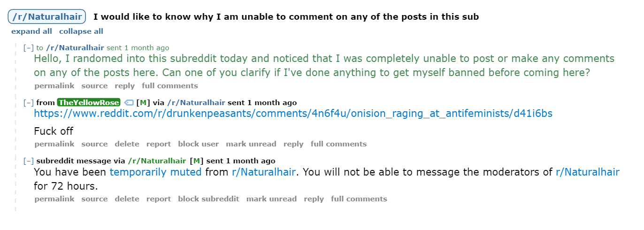The width and height of the screenshot is (644, 230).
Task: Click expand all link
Action: (x=32, y=31)
